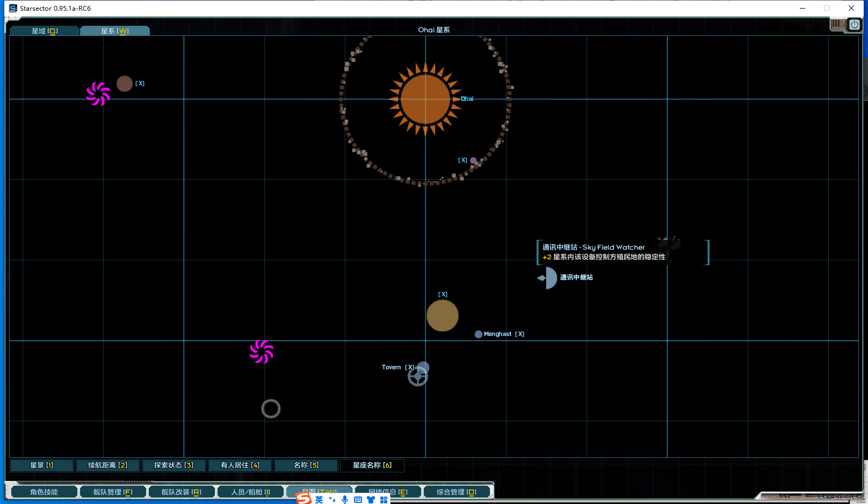Select the Menghast planet marker

tap(479, 334)
